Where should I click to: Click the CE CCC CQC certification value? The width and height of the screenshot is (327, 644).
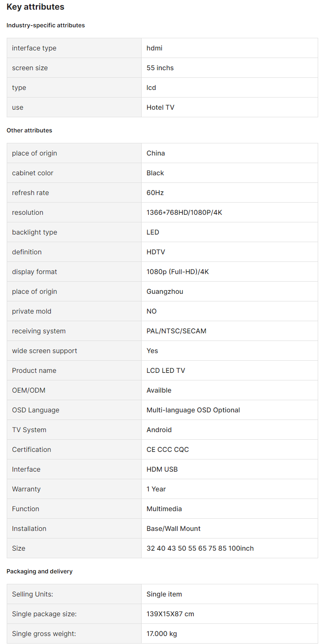168,449
